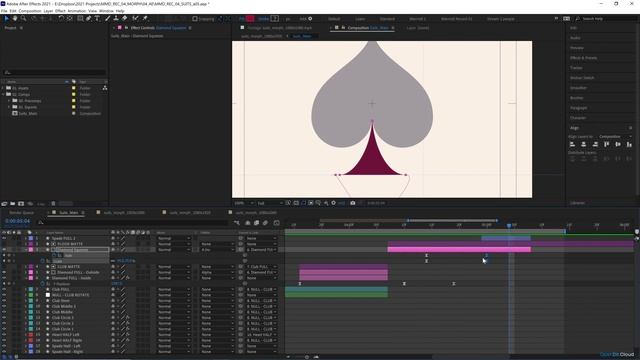Image resolution: width=640 pixels, height=360 pixels.
Task: Toggle visibility of Diamond FULL - Outside layer
Action: click(x=4, y=272)
